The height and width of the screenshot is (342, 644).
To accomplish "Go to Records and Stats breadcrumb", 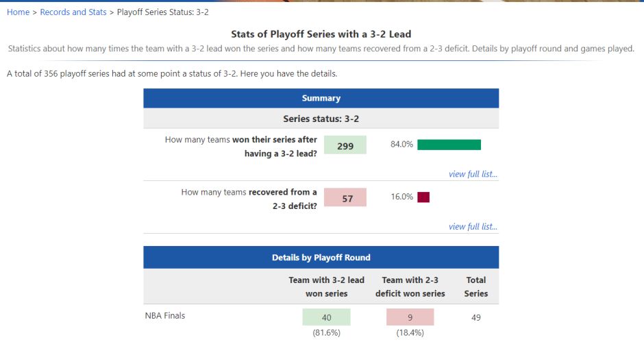I will (73, 12).
